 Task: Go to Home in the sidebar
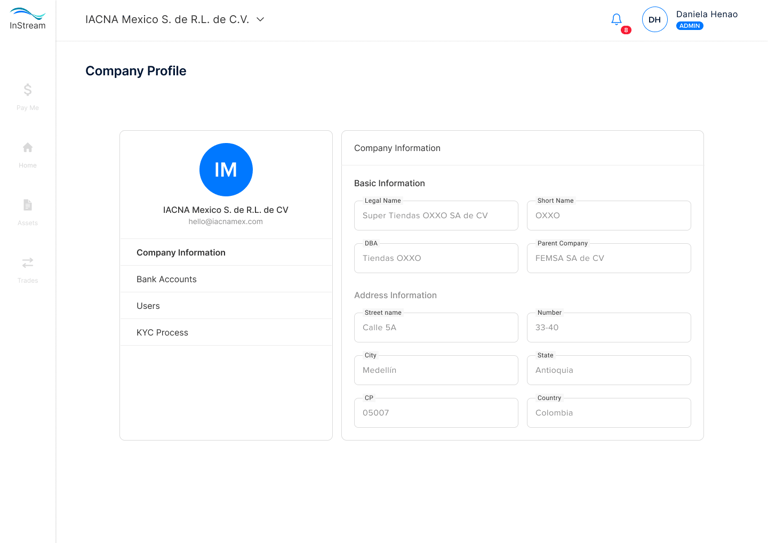28,149
